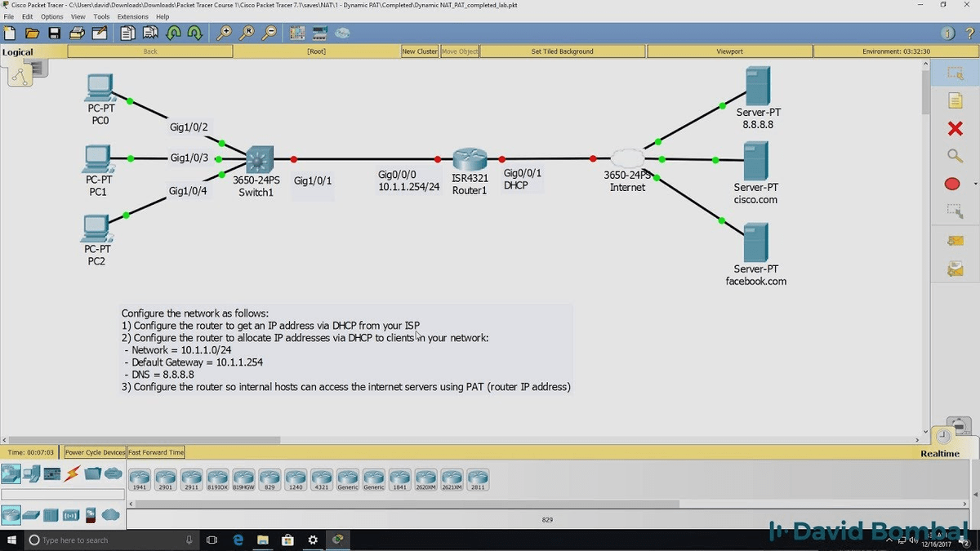Open the Edit menu
The height and width of the screenshot is (551, 980).
pos(28,16)
